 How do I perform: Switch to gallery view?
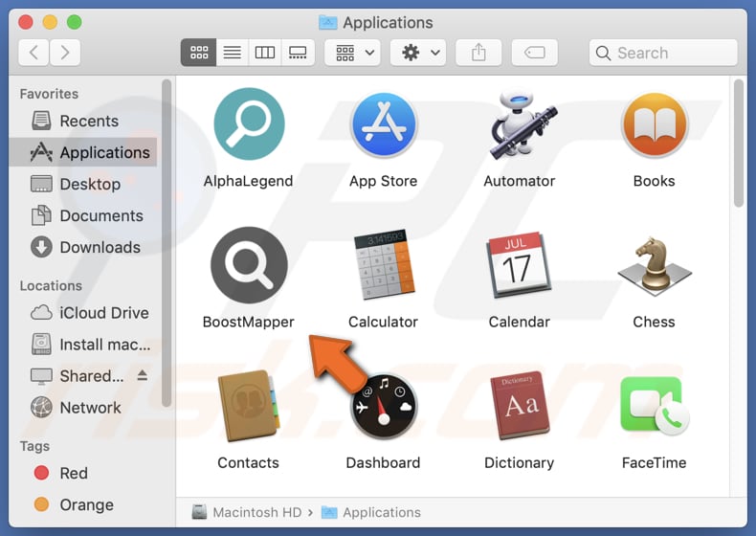298,52
